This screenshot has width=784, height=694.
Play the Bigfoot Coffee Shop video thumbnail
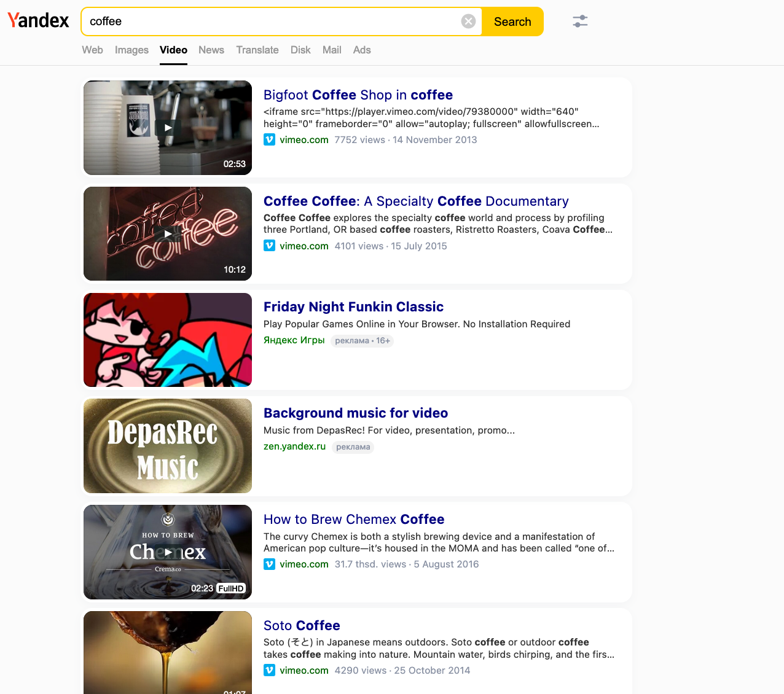tap(168, 128)
